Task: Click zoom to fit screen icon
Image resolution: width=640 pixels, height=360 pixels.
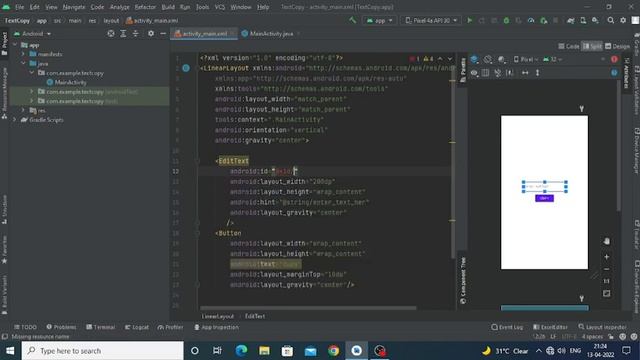Action: [607, 293]
